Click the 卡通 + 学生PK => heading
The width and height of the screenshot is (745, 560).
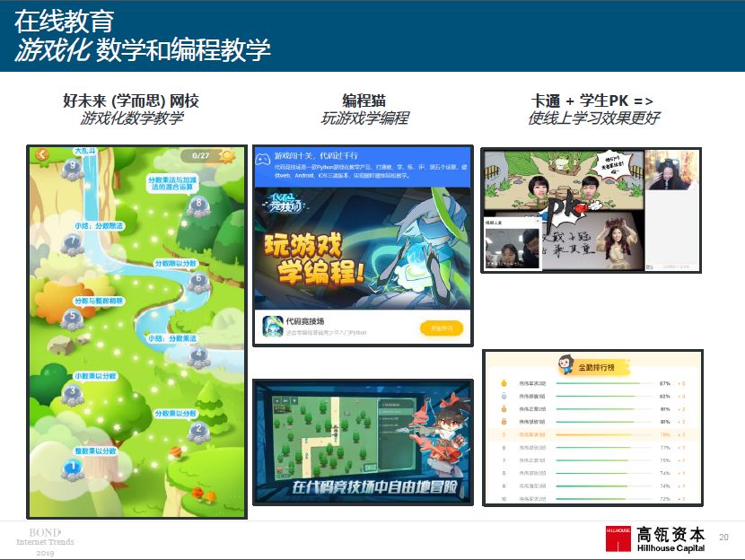(592, 101)
